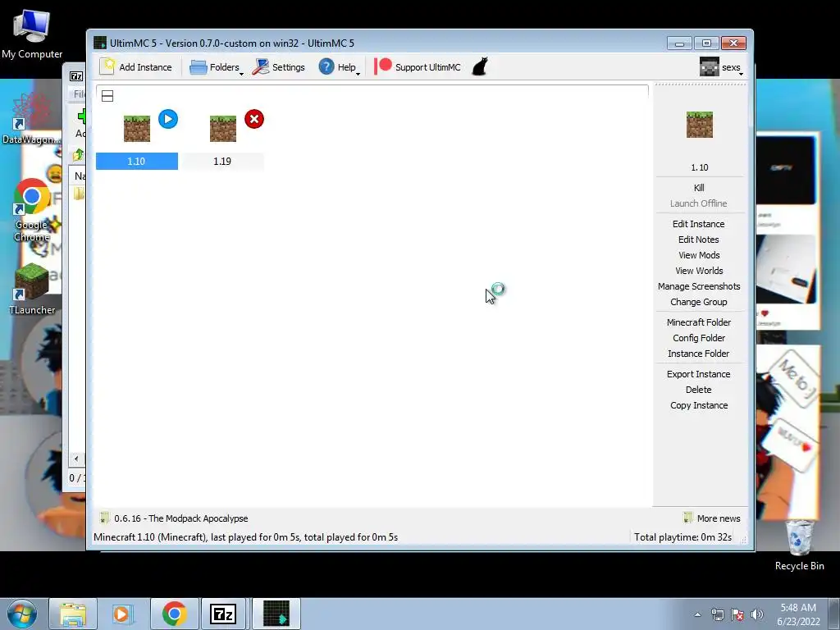840x630 pixels.
Task: Open View Mods
Action: (x=699, y=255)
